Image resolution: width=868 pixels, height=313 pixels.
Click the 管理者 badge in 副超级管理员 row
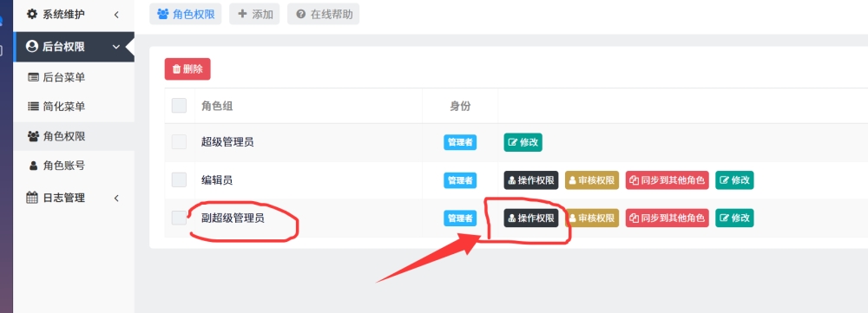460,218
